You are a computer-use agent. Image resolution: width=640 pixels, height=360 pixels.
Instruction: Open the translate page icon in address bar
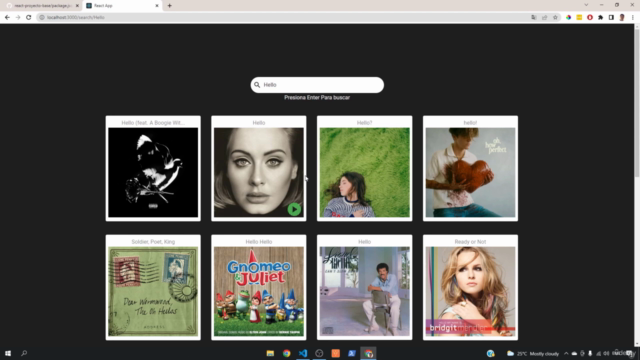533,17
